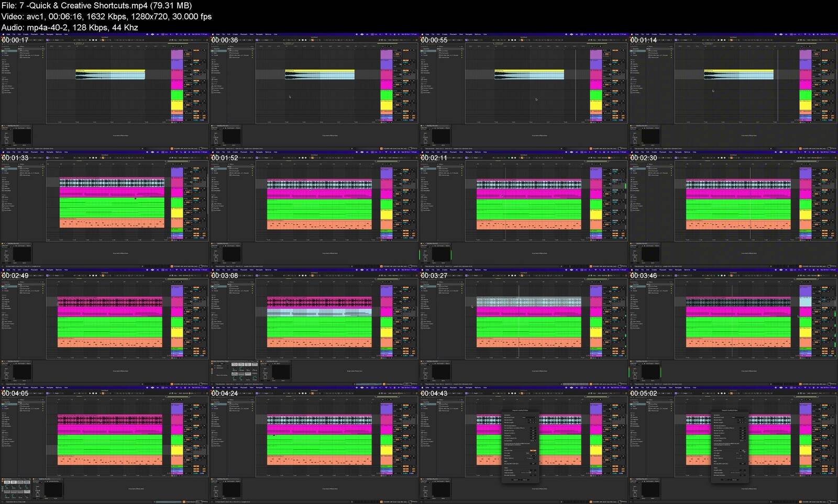Select the yellow-topped audio clip in the 00:00:17 frame
Image resolution: width=838 pixels, height=504 pixels.
[110, 74]
